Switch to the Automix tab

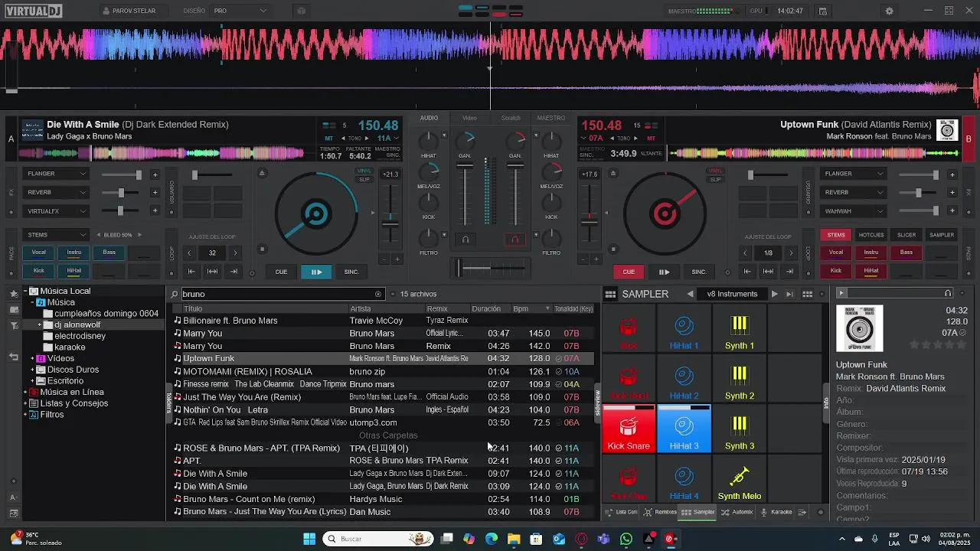[x=737, y=512]
